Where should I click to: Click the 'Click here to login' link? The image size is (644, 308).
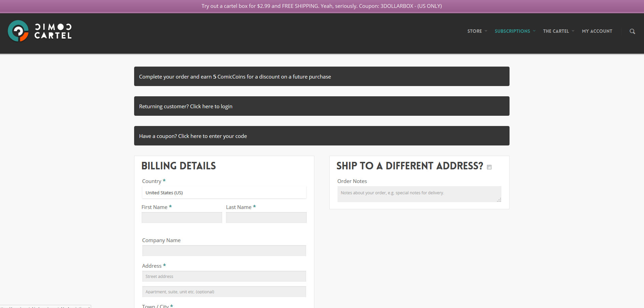[x=211, y=107]
